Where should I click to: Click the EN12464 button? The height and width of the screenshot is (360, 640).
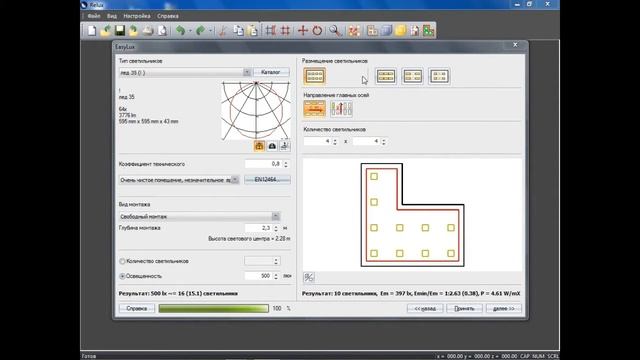pos(267,180)
